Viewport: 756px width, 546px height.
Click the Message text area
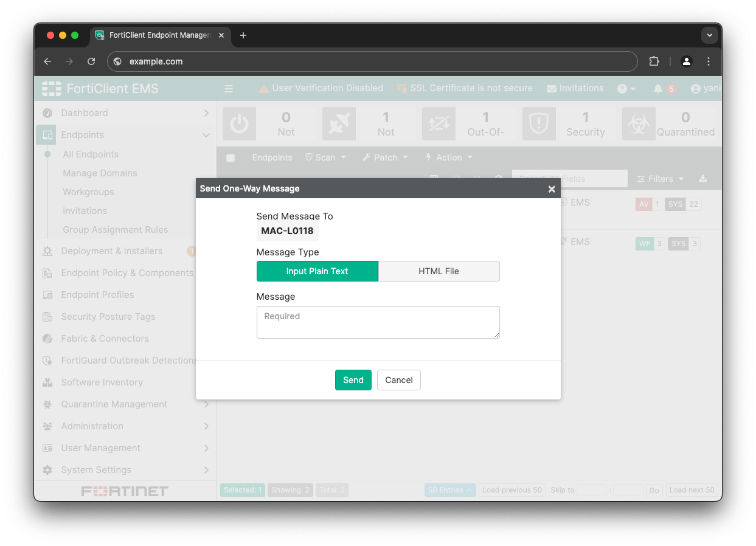(378, 322)
